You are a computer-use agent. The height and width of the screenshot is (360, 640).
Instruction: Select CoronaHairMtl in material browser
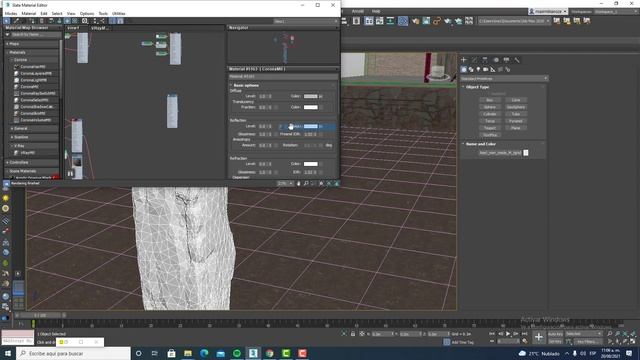[33, 67]
